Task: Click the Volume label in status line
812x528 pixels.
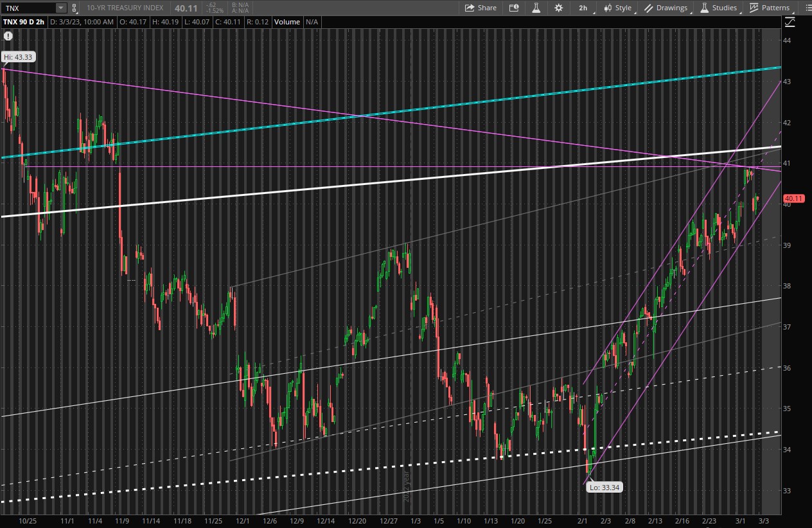Action: (287, 22)
